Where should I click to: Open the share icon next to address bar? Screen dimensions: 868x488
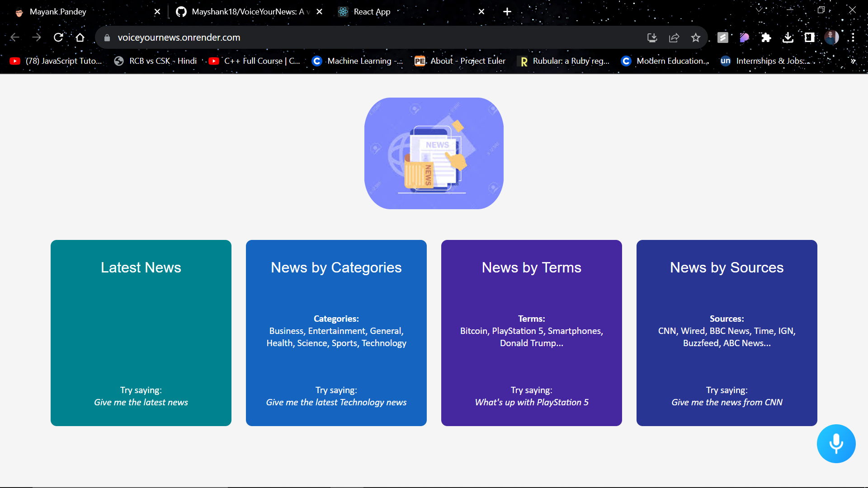tap(674, 38)
